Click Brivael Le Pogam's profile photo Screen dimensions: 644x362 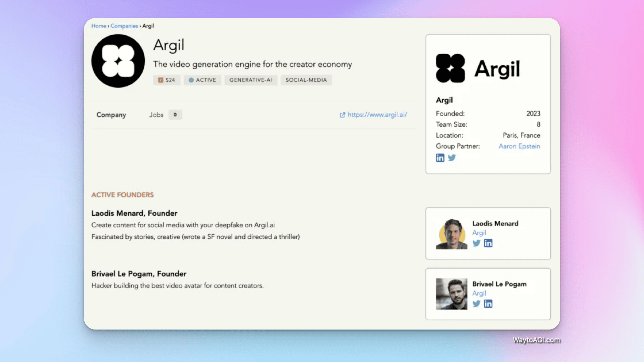coord(452,294)
